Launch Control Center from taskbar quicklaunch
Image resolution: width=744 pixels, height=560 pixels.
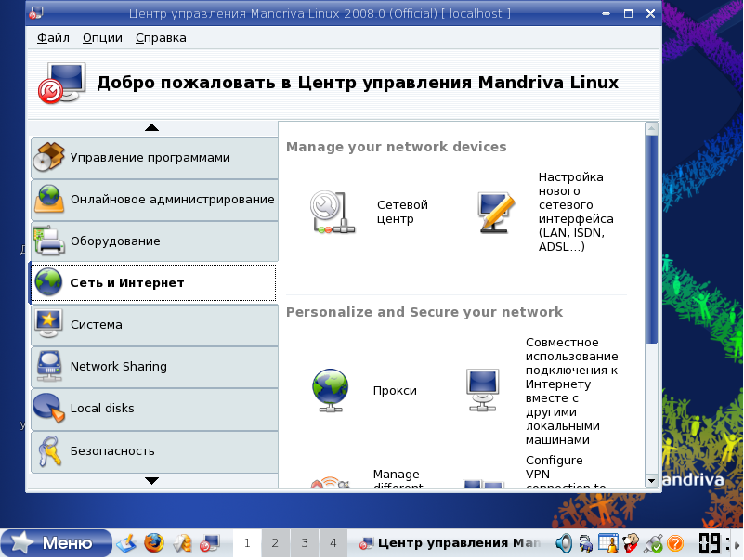[209, 543]
